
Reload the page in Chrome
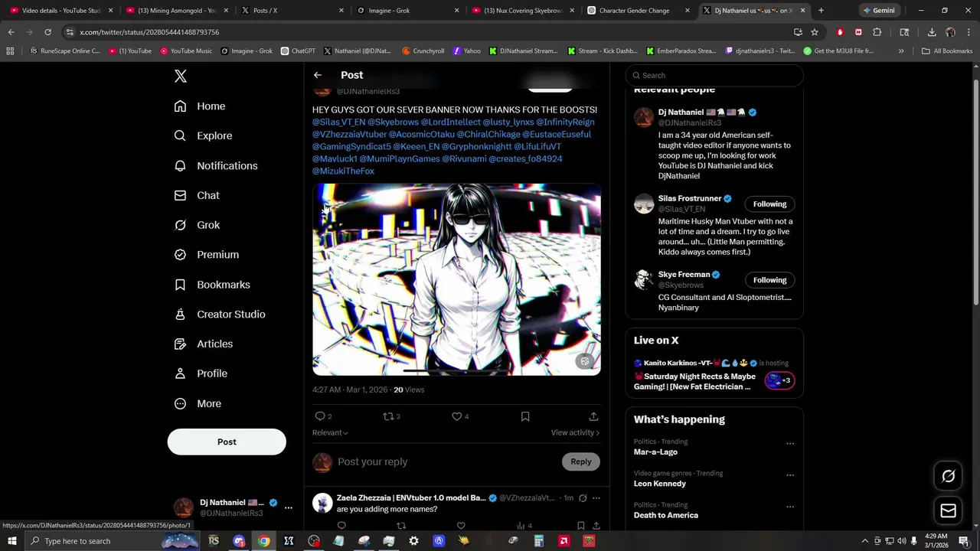click(x=47, y=32)
